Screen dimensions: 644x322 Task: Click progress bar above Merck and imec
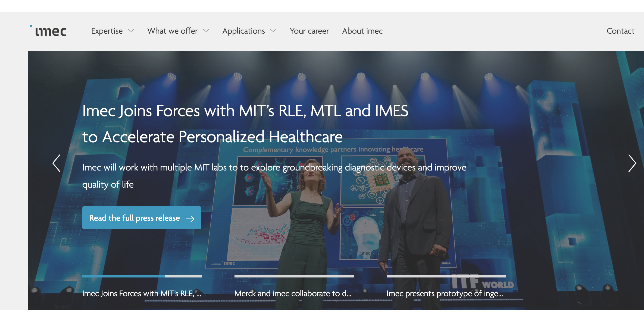[294, 276]
